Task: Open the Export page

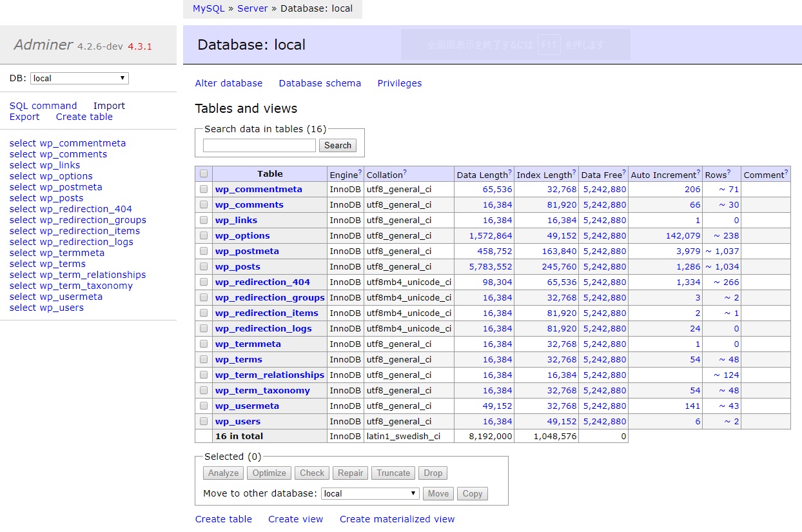Action: pyautogui.click(x=24, y=117)
